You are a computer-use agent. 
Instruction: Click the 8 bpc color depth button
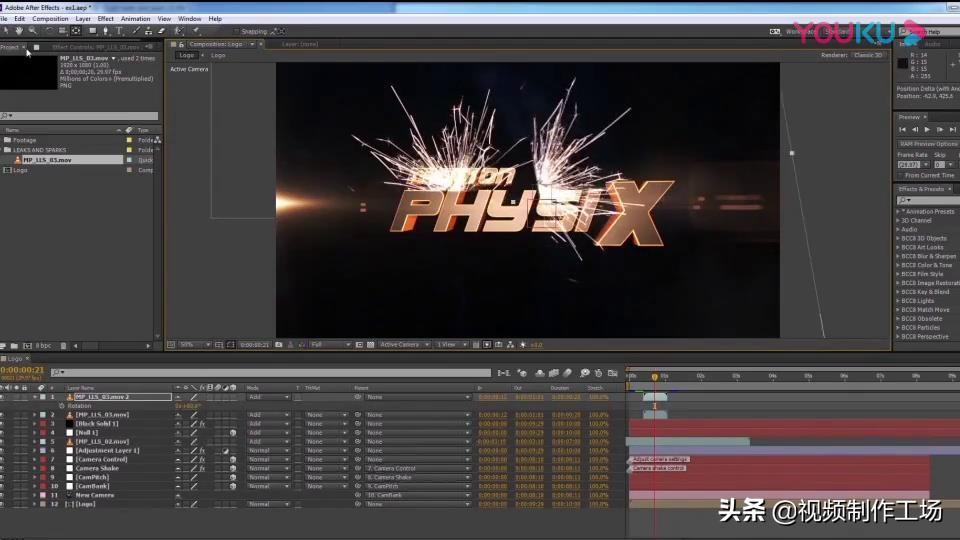43,346
